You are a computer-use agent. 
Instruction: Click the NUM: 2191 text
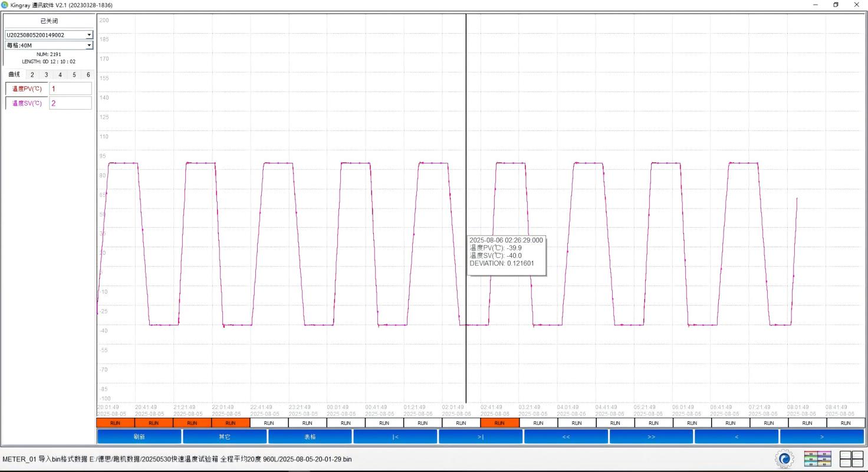[x=49, y=54]
